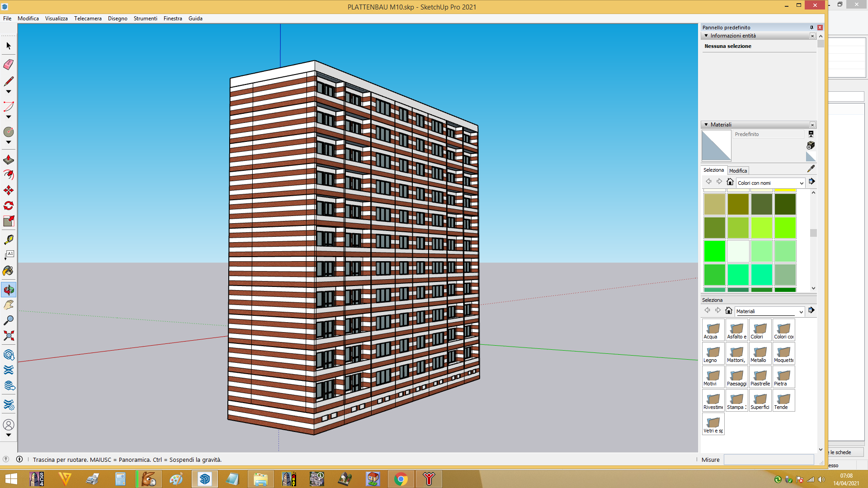Click the instructor info icon in status bar
The height and width of the screenshot is (488, 868).
click(19, 459)
